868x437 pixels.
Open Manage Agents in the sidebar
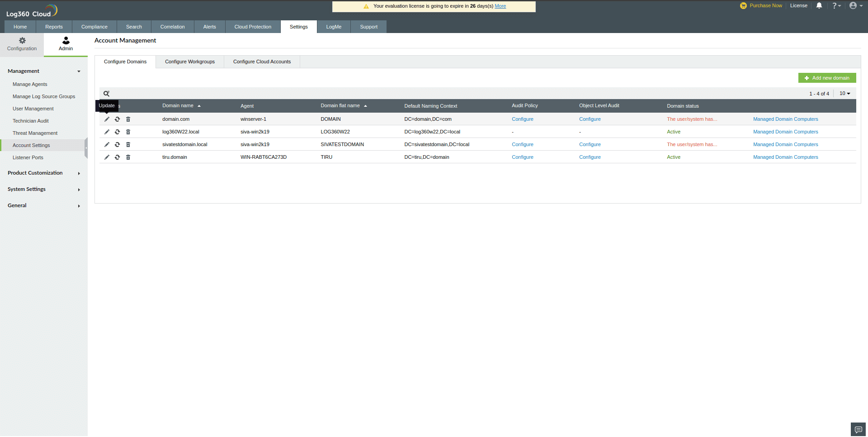(x=30, y=84)
